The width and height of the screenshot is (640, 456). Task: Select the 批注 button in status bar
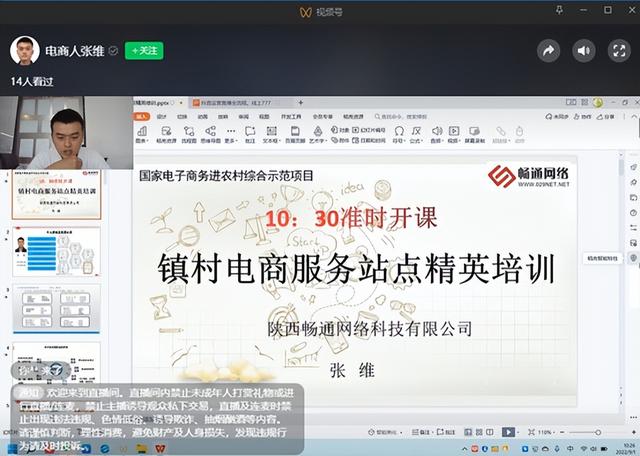[447, 432]
